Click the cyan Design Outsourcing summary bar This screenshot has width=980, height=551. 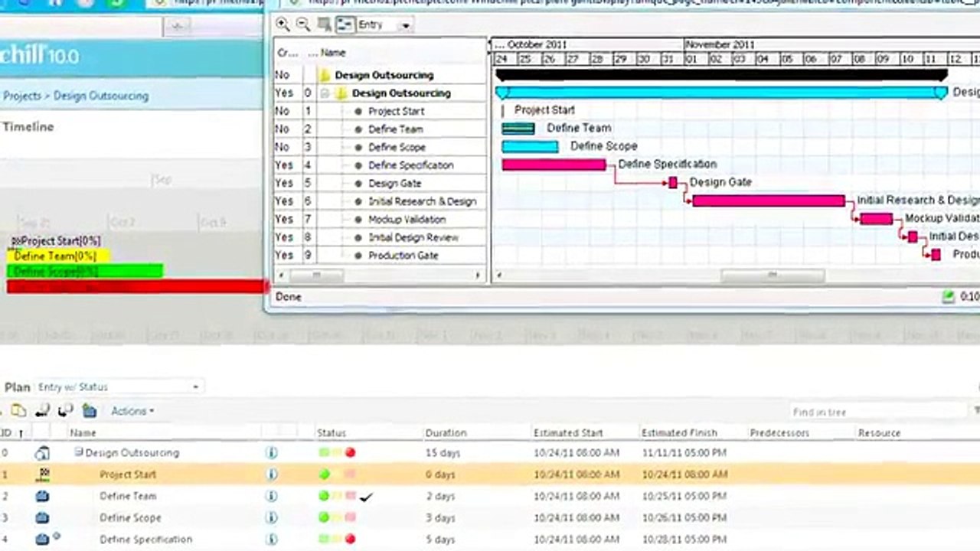point(721,93)
